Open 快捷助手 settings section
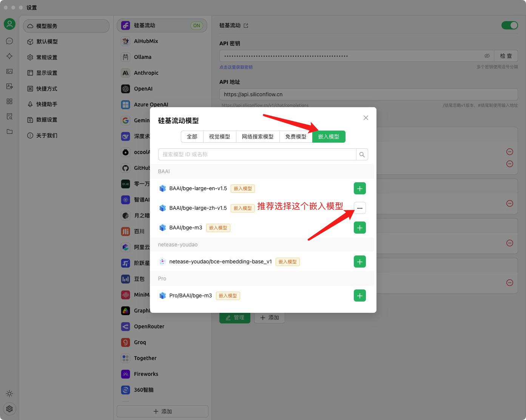Image resolution: width=526 pixels, height=420 pixels. [x=66, y=104]
